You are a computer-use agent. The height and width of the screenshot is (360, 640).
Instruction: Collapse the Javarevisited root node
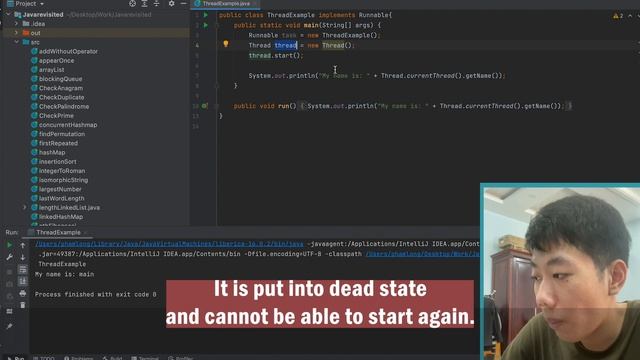(x=9, y=15)
